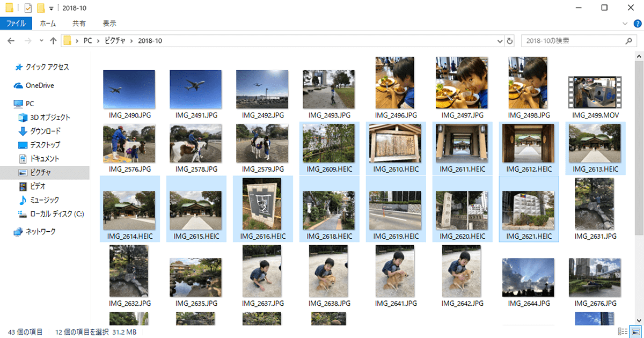Select PC in navigation pane
Screen dimensions: 644x338
(x=24, y=104)
